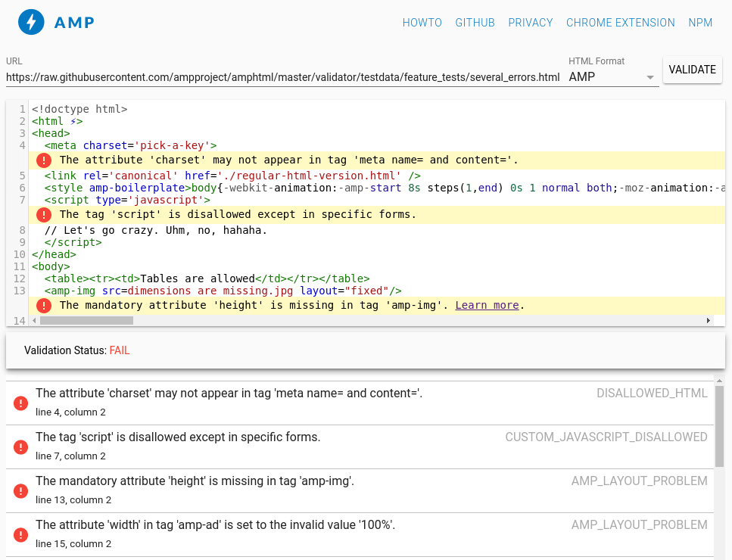Click error icon for amp-img height result row
The height and width of the screenshot is (560, 732).
[x=20, y=491]
